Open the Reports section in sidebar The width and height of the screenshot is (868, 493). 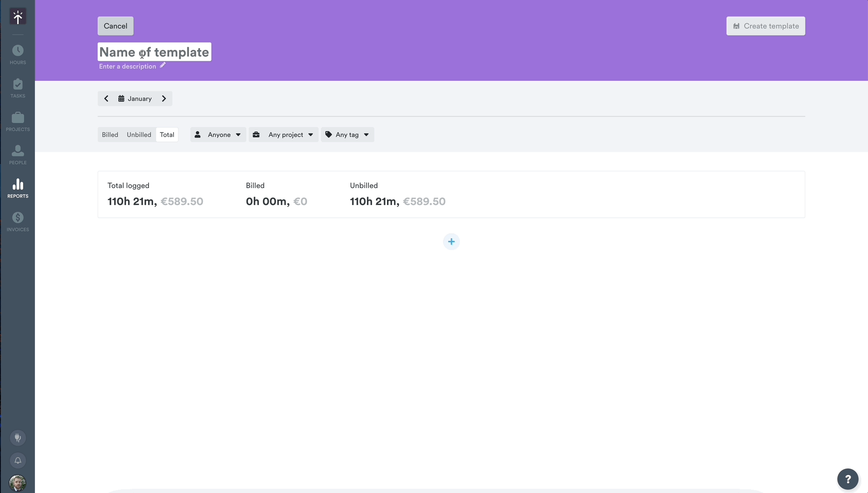point(17,188)
